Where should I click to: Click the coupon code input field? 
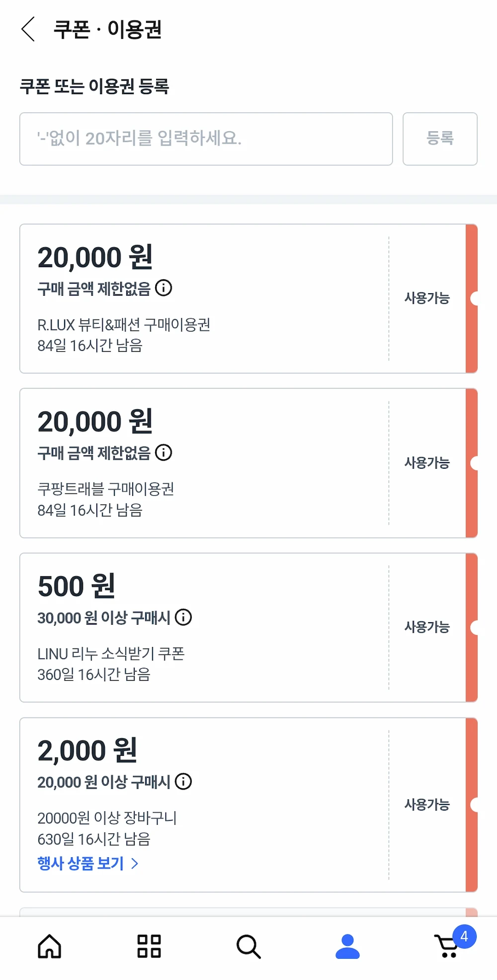[206, 139]
